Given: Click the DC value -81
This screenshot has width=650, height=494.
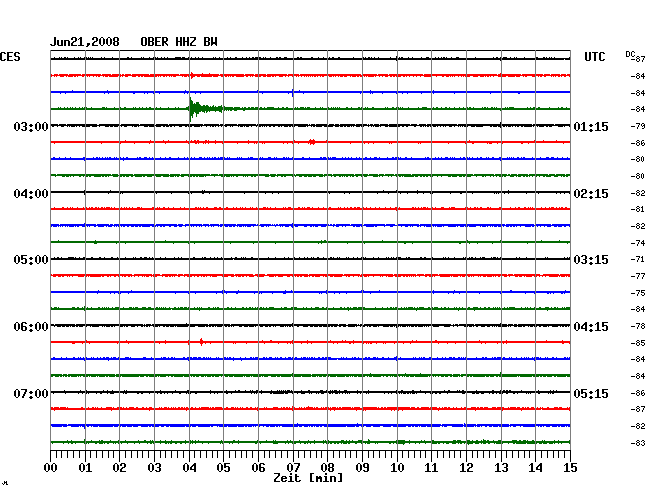Looking at the screenshot, I should point(638,209).
